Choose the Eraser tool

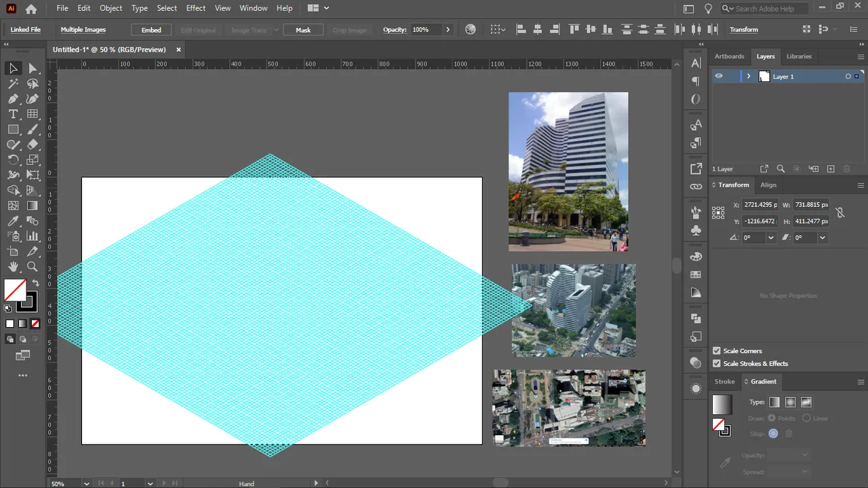point(33,145)
